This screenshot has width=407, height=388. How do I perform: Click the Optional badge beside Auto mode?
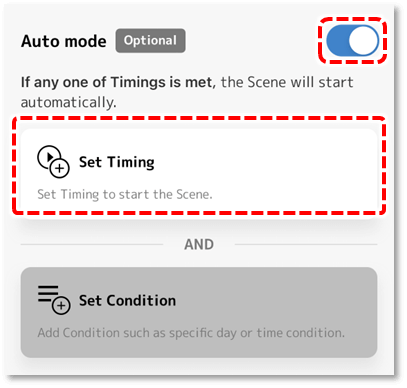pos(150,41)
